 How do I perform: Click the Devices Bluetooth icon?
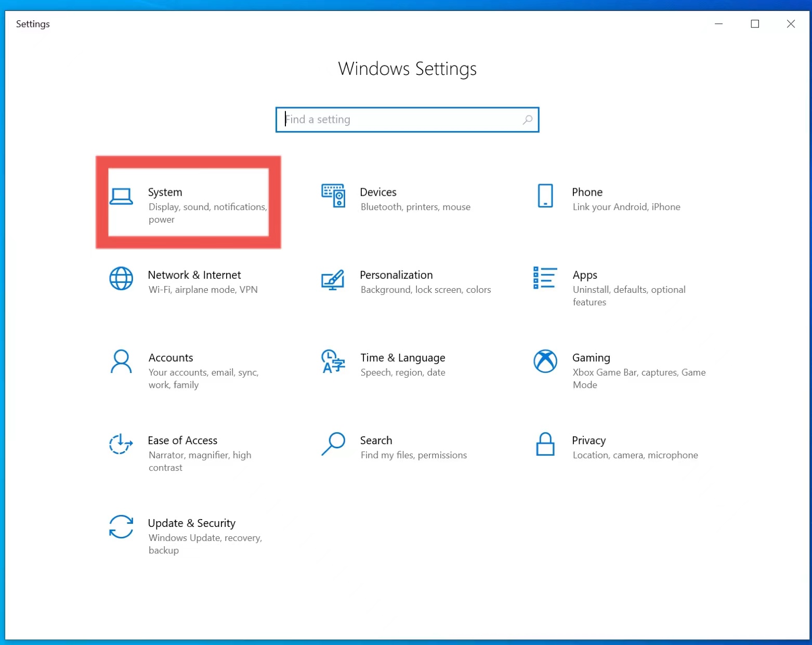[333, 197]
